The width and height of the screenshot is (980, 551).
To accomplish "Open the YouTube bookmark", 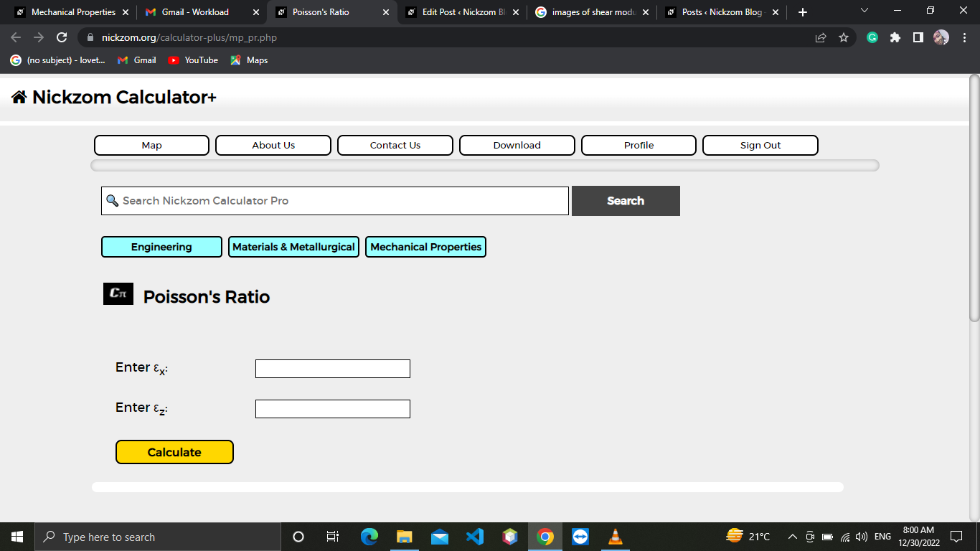I will coord(193,60).
